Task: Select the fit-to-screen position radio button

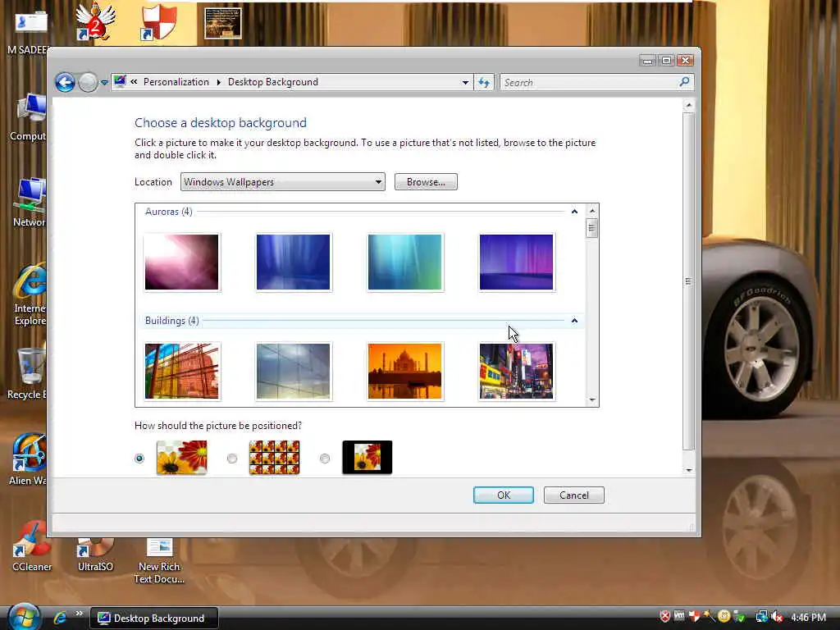Action: [x=139, y=459]
